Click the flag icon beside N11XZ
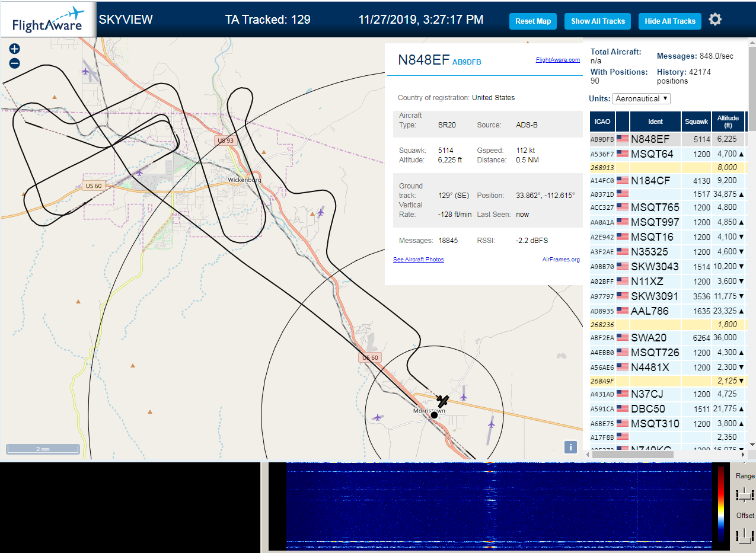Screen dimensions: 756x553 pos(623,282)
